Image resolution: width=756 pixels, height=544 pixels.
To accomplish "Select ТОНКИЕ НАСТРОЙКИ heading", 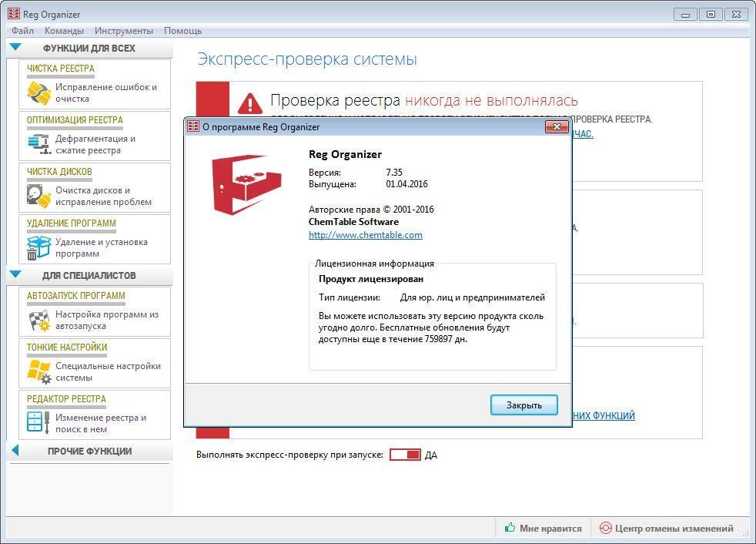I will (67, 347).
